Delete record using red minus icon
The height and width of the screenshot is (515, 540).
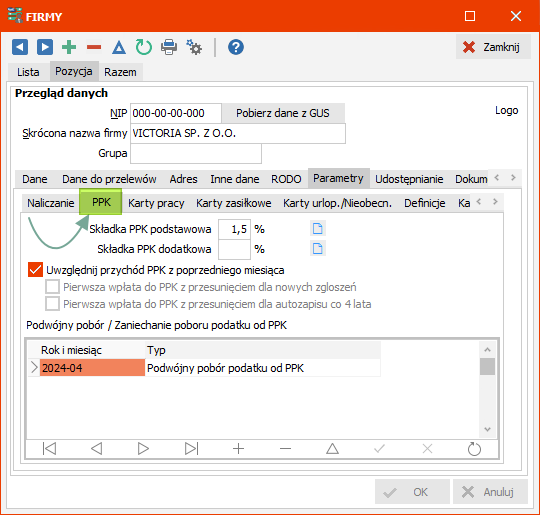[x=94, y=47]
